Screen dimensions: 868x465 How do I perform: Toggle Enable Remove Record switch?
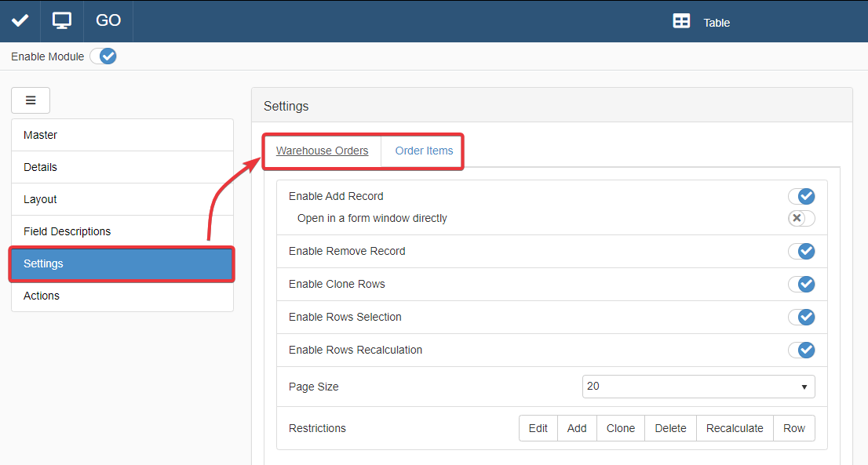(x=801, y=251)
